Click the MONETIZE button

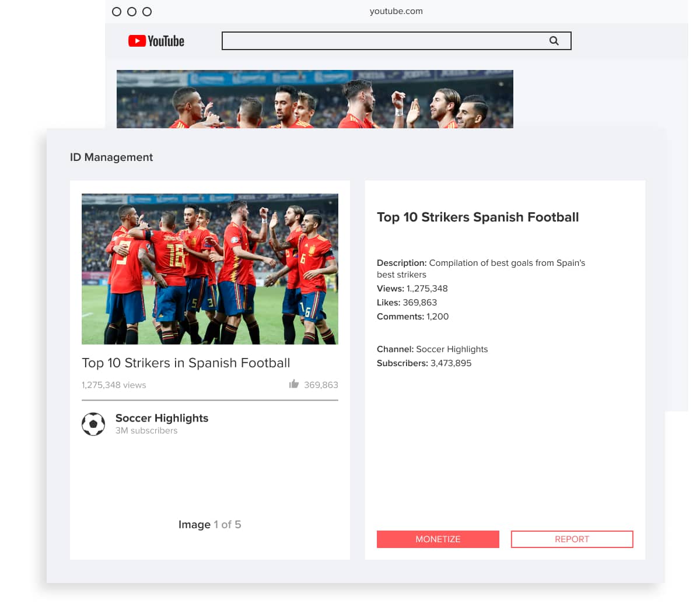pos(438,539)
